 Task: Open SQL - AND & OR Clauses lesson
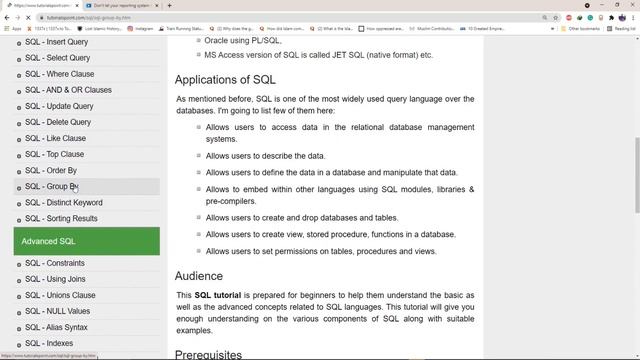click(x=68, y=90)
